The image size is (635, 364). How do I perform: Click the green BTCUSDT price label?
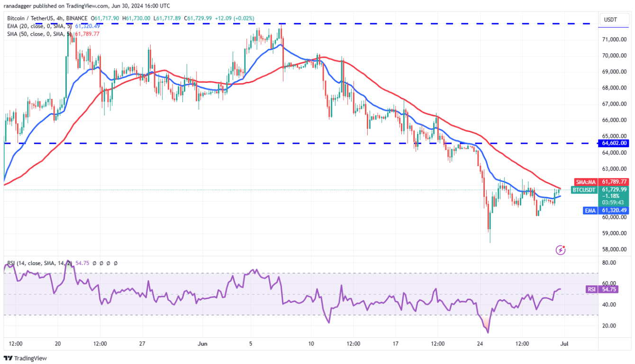(584, 190)
